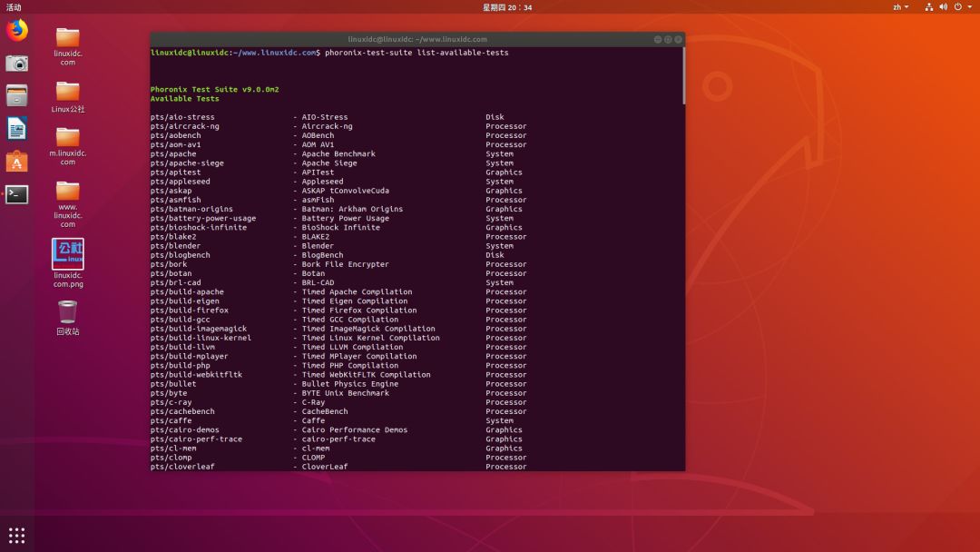Click pts/build-linux-kernel entry
The image size is (980, 552).
(201, 339)
